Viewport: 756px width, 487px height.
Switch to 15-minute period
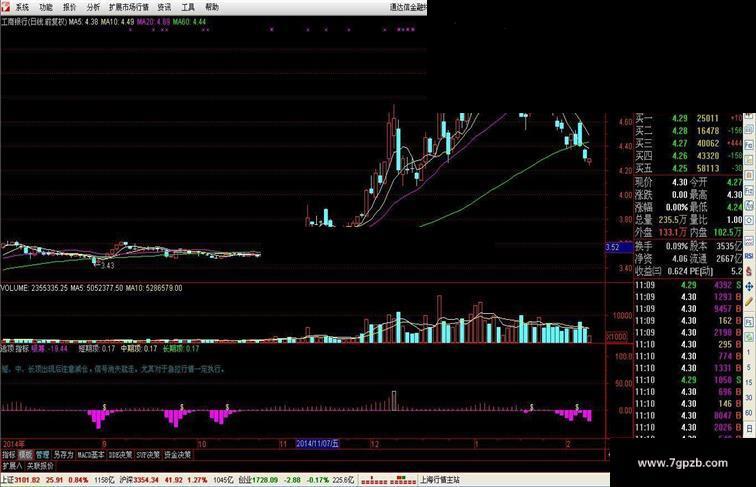[749, 382]
